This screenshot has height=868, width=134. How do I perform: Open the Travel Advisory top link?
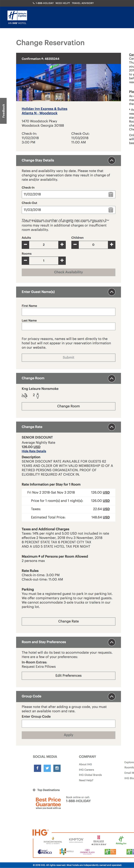[83, 3]
